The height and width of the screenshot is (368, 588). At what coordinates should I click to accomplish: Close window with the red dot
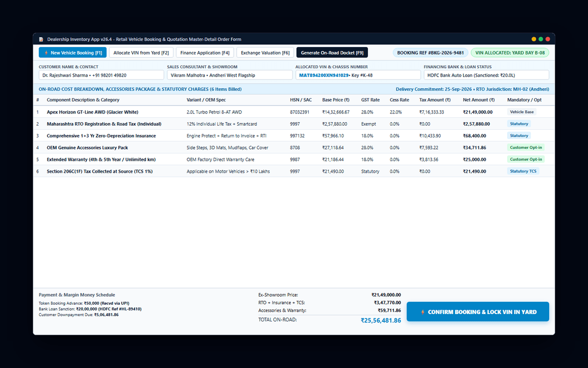tap(548, 39)
